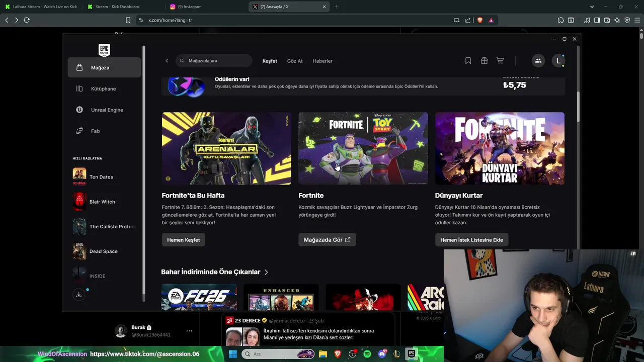This screenshot has width=644, height=362.
Task: Close the Anasayfa / X browser tab
Action: point(324,7)
